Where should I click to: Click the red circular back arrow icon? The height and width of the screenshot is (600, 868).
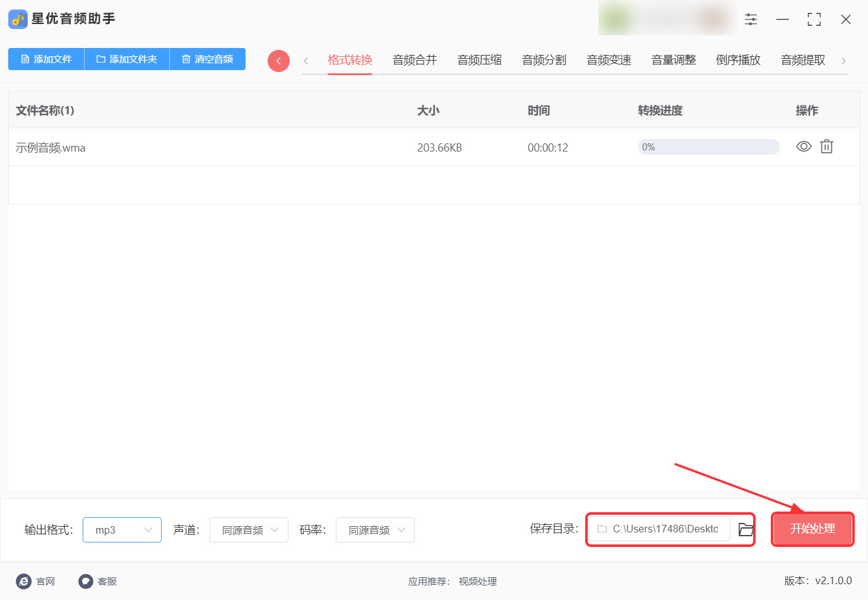point(278,61)
